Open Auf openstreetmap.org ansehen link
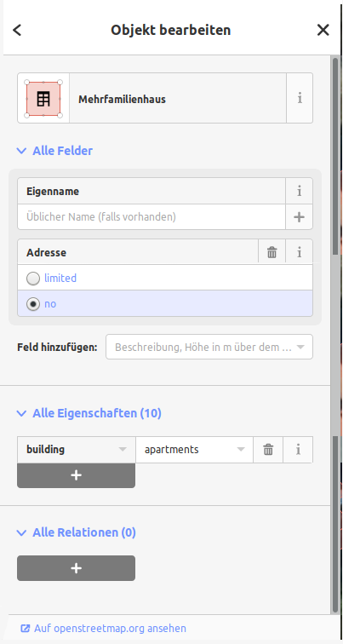Image resolution: width=343 pixels, height=644 pixels. 103,629
